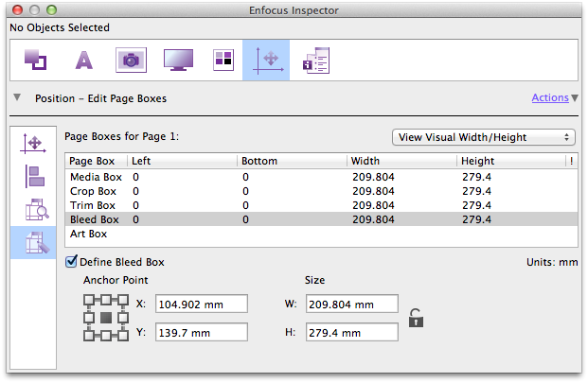
Task: Set anchor point to top-right handle
Action: [x=123, y=300]
